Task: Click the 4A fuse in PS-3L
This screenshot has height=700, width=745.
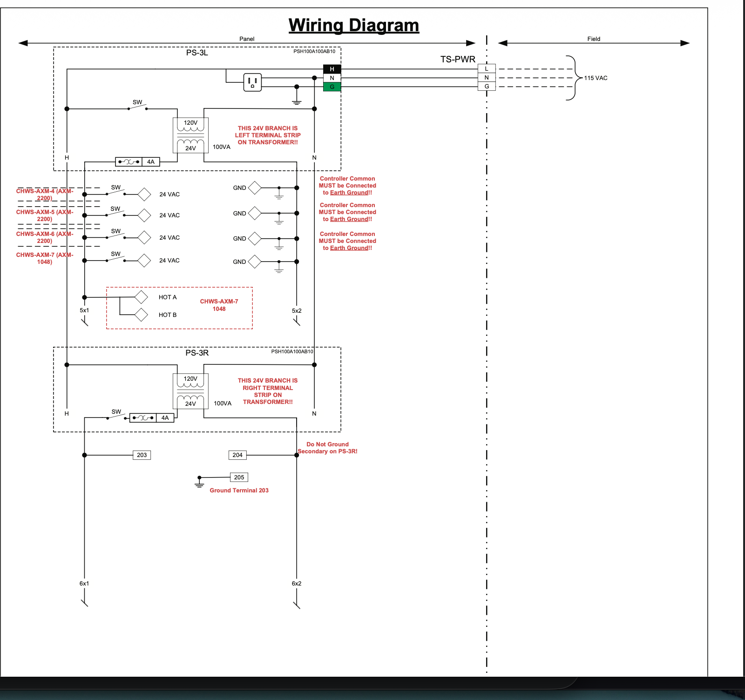Action: 137,162
